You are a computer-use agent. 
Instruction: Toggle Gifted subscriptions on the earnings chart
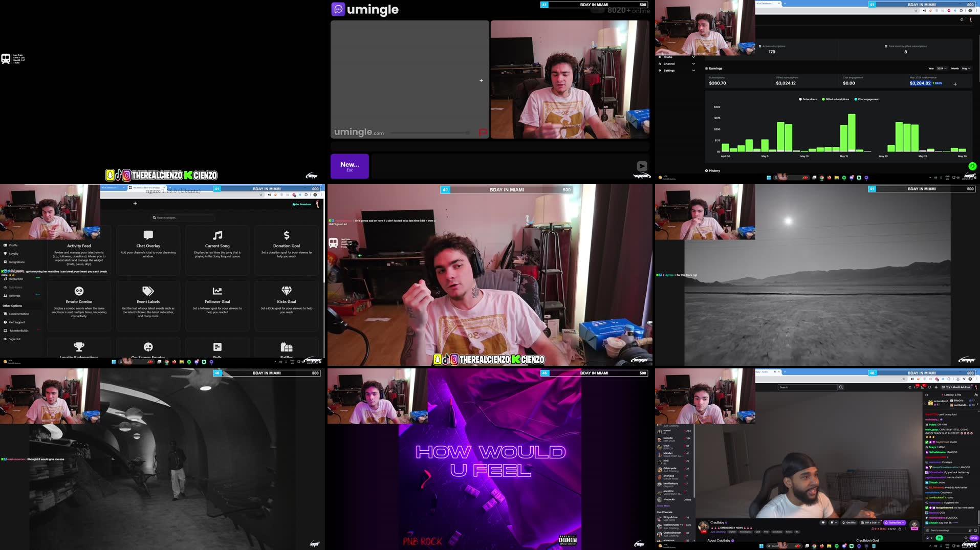pos(836,99)
